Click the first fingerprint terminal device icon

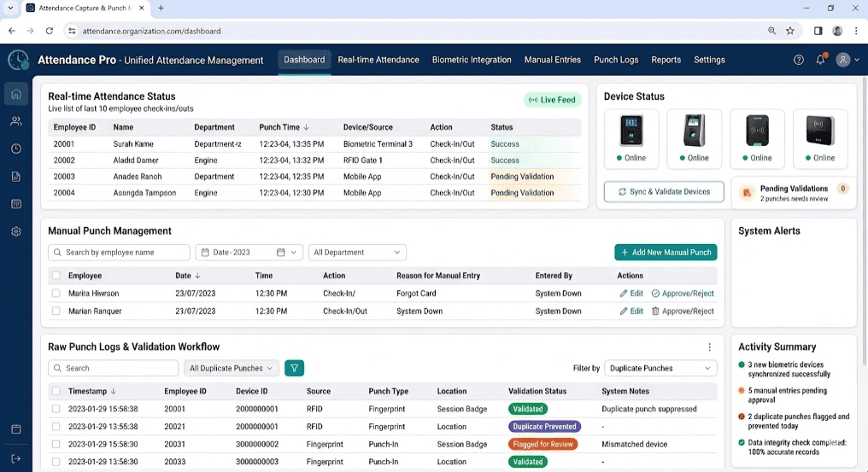(631, 131)
